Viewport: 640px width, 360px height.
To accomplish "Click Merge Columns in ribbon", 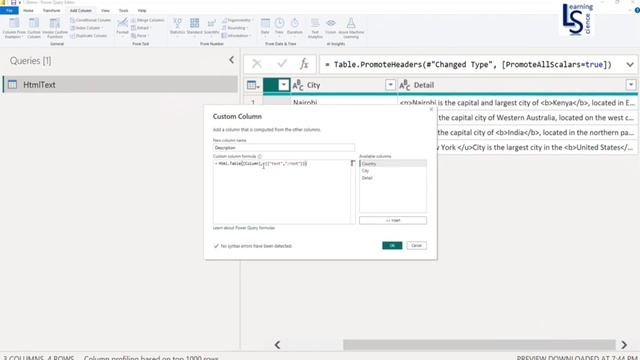I will coord(147,20).
